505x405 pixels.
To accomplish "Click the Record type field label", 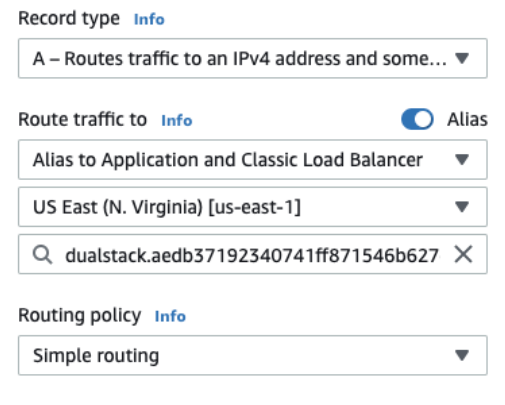I will pyautogui.click(x=69, y=18).
